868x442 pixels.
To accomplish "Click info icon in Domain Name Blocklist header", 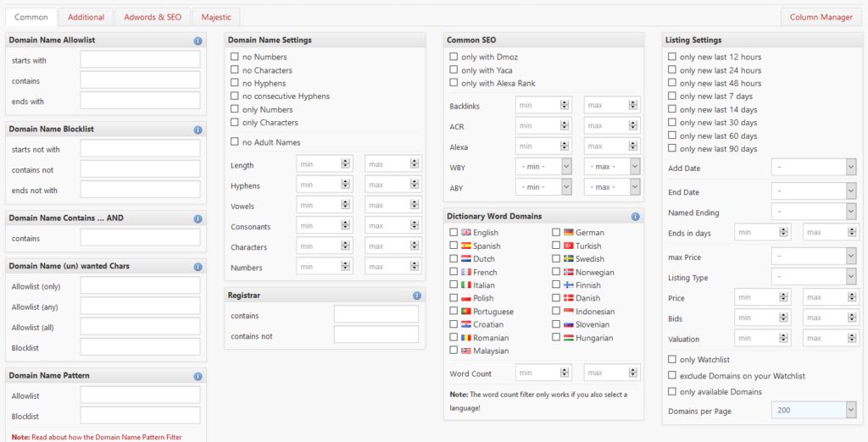I will click(198, 130).
